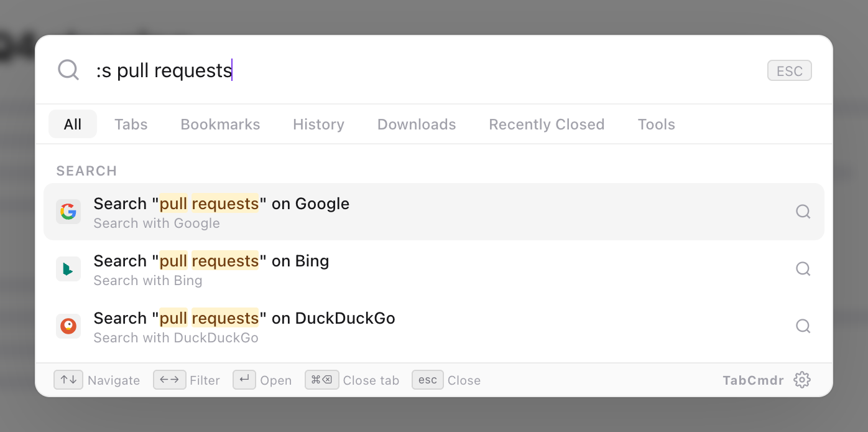Click the command-delete Close tab hint

[322, 380]
